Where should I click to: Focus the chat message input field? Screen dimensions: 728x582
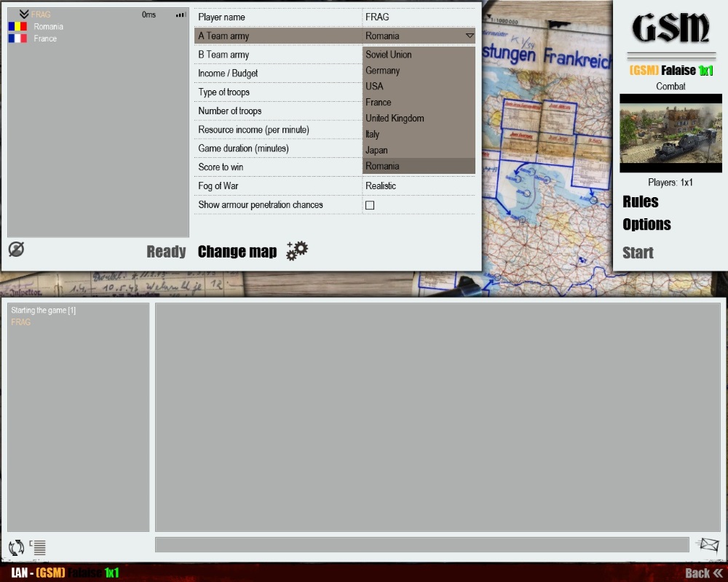click(x=422, y=545)
